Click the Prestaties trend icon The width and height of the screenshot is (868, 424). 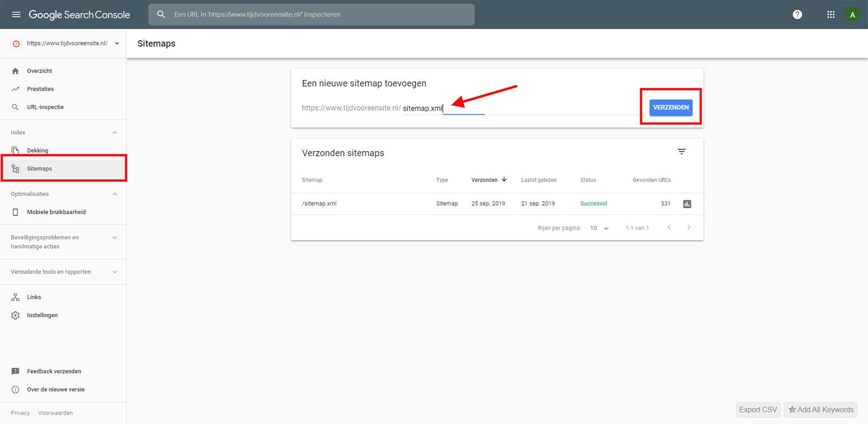click(15, 89)
